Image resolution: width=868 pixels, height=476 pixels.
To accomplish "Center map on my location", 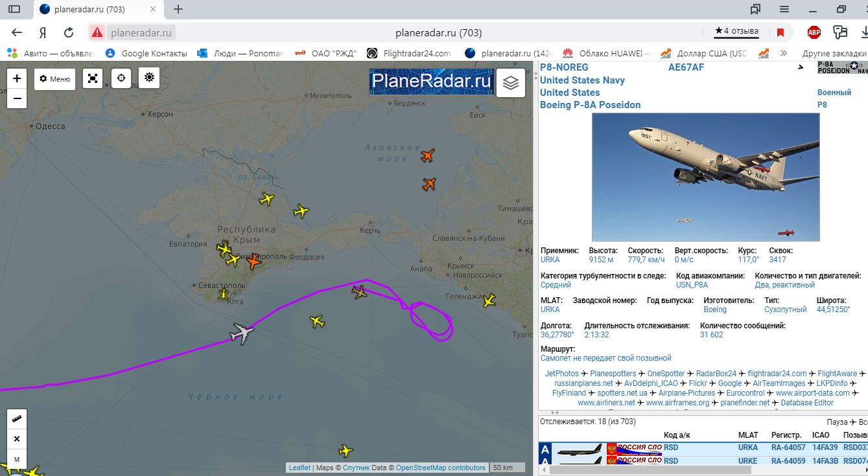I will tap(121, 78).
